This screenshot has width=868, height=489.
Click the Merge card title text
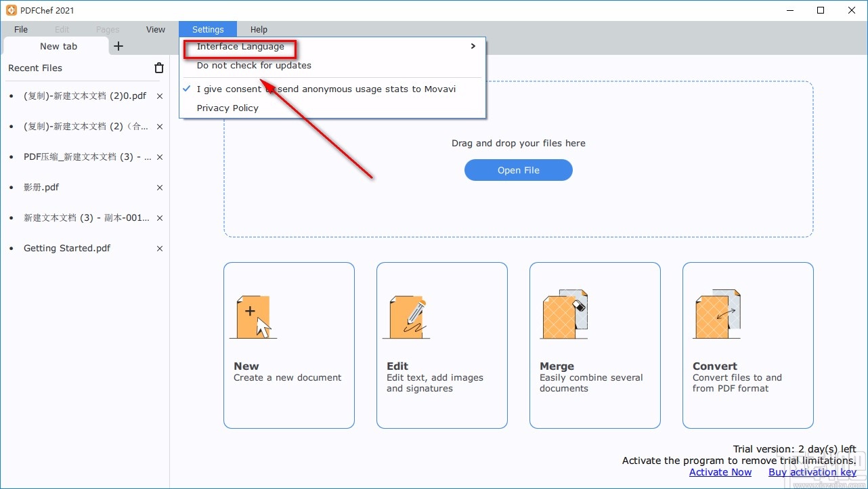[557, 366]
